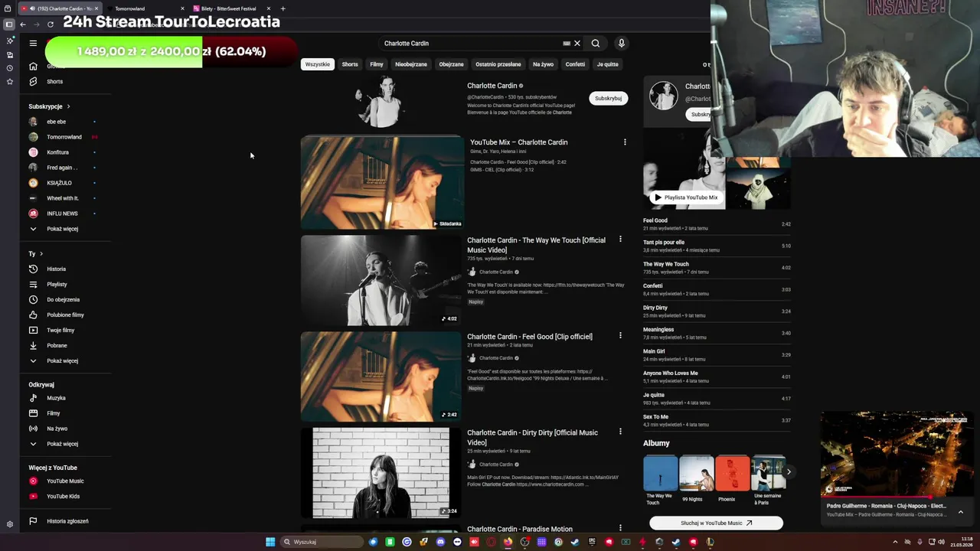Show next albums with the arrow
Viewport: 980px width, 551px height.
[x=789, y=472]
